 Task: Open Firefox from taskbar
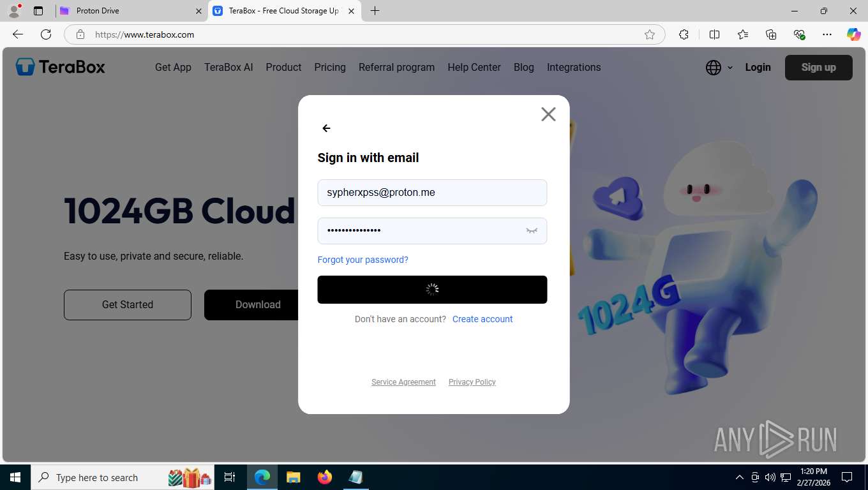[325, 477]
